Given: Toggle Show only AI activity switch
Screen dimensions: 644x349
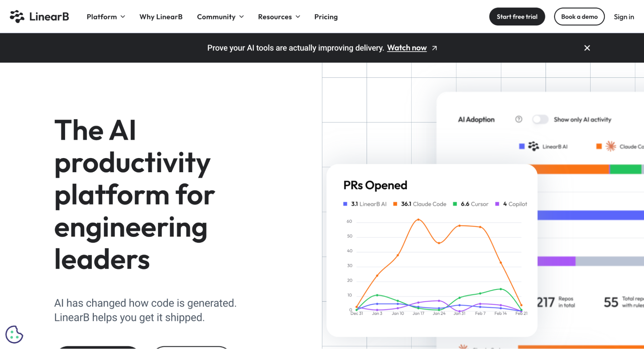Looking at the screenshot, I should [540, 119].
